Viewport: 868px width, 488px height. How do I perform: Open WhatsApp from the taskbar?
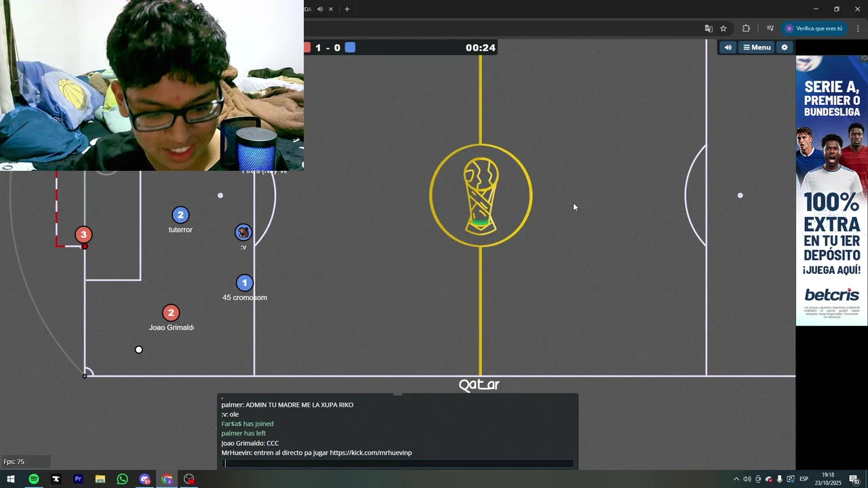coord(123,479)
